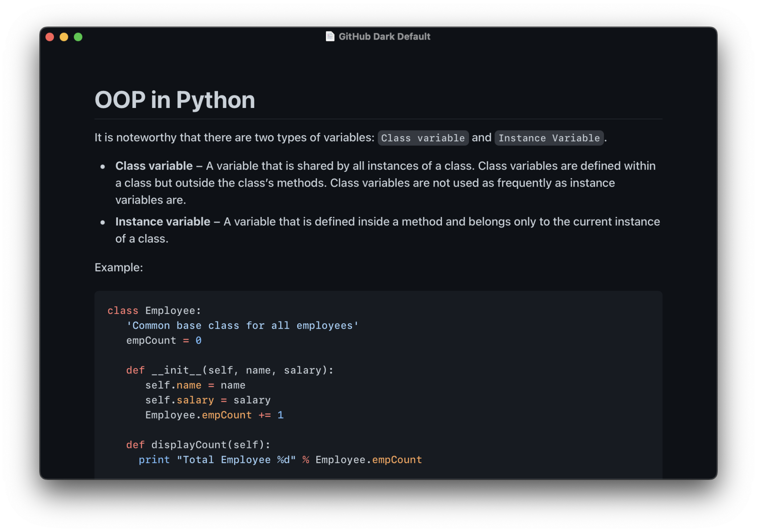Click the docstring 'Common base class for all employees'
Viewport: 757px width, 532px height.
click(x=242, y=325)
